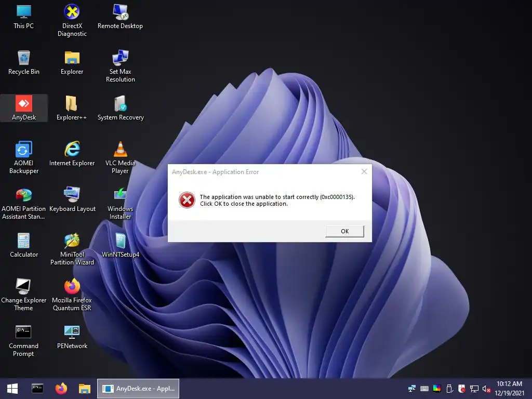This screenshot has width=532, height=399.
Task: Click the MiniTool Partition Wizard icon
Action: (72, 249)
